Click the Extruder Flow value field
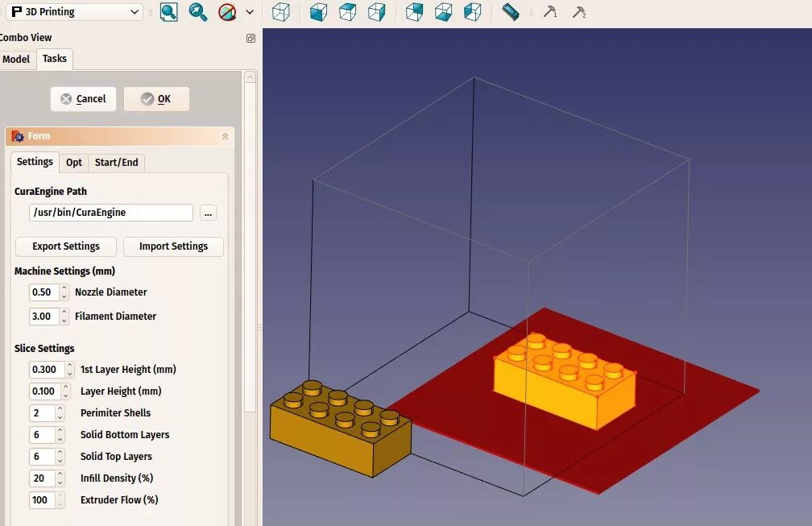 coord(43,500)
